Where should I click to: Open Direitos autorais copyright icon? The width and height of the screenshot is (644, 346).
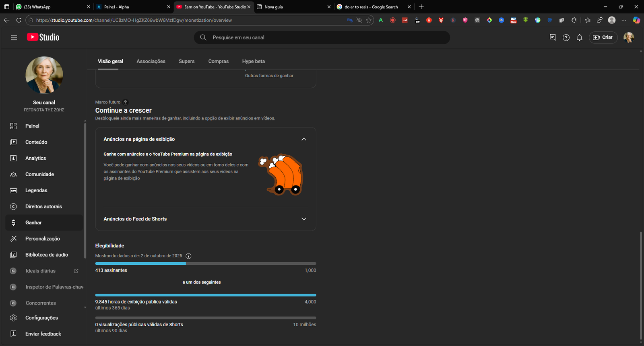pyautogui.click(x=13, y=206)
